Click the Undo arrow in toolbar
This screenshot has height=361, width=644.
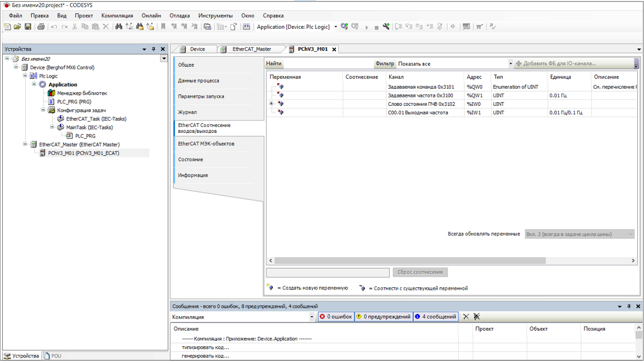click(54, 27)
